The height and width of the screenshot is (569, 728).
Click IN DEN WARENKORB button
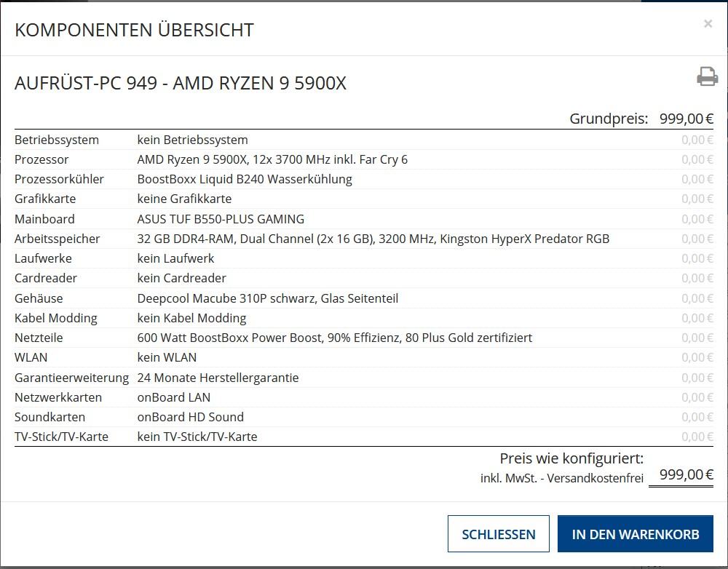pos(636,534)
